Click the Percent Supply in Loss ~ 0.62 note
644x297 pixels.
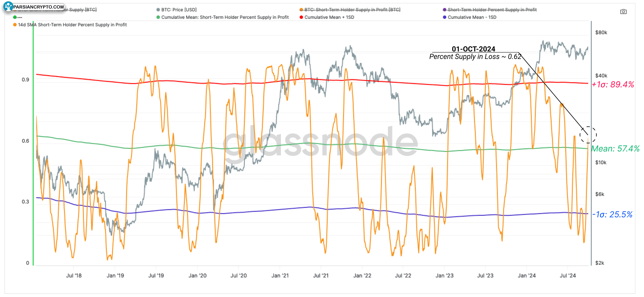pyautogui.click(x=475, y=57)
